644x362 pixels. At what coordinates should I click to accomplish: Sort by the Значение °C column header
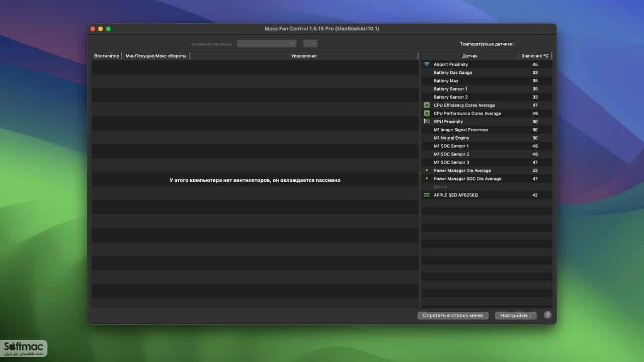pos(535,56)
